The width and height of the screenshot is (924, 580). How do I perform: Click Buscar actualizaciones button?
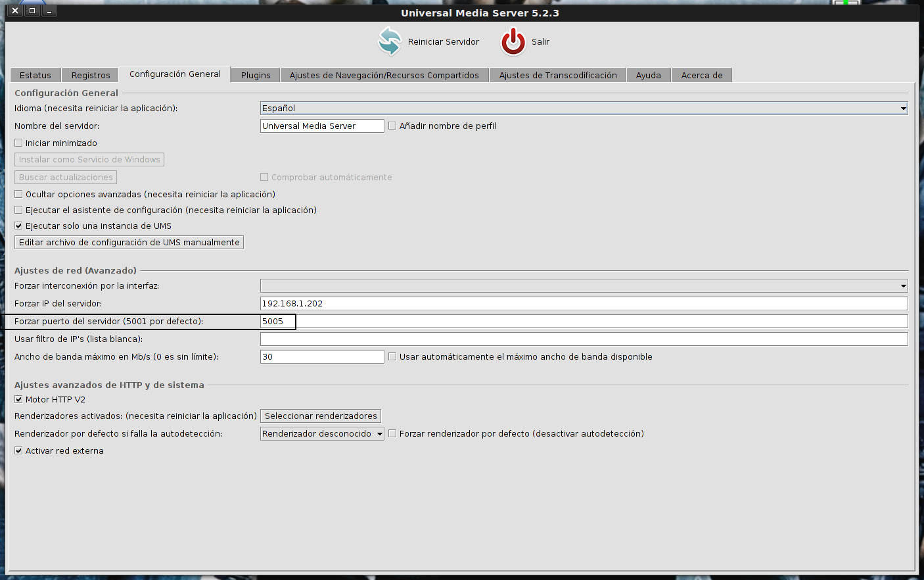coord(66,177)
